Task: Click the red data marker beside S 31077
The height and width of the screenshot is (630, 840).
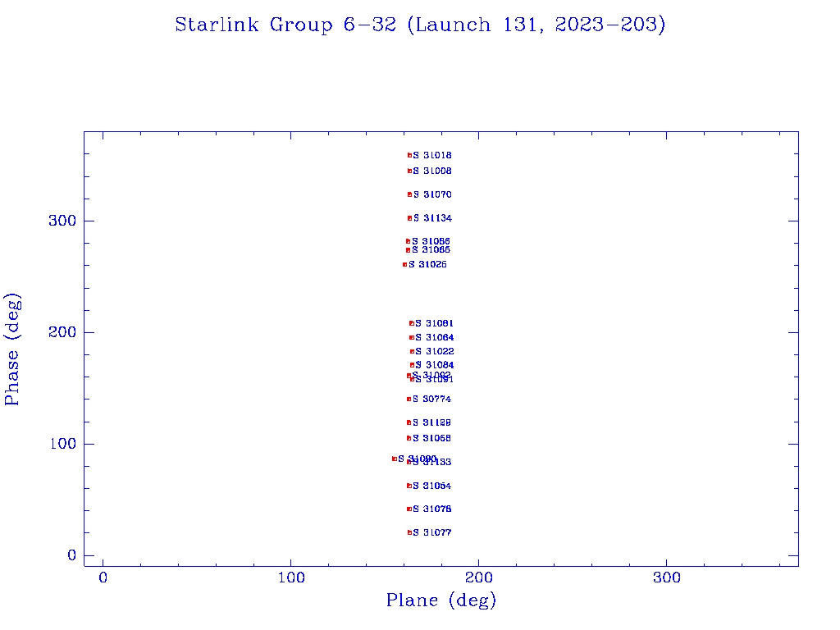Action: click(x=410, y=532)
